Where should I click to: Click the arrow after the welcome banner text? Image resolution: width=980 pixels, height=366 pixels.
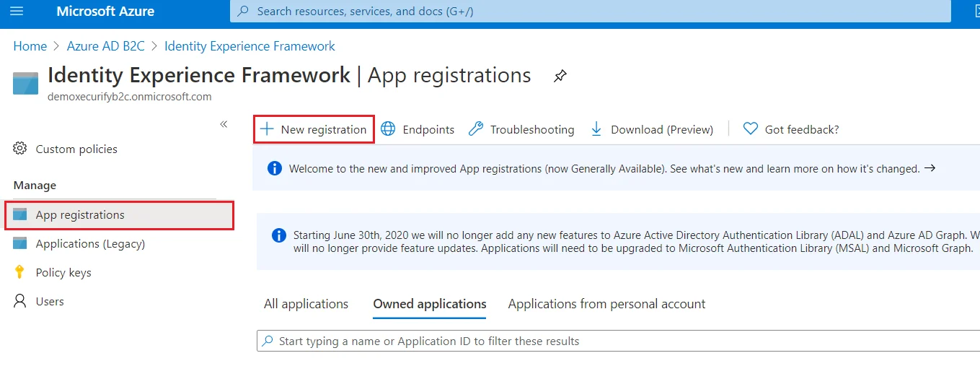[x=930, y=168]
